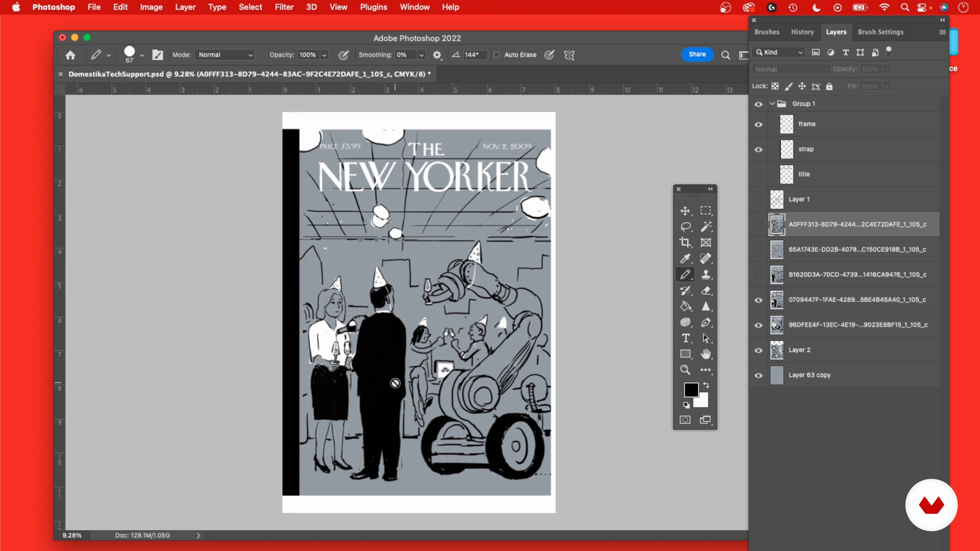Select the Crop tool
The height and width of the screenshot is (551, 980).
(685, 243)
